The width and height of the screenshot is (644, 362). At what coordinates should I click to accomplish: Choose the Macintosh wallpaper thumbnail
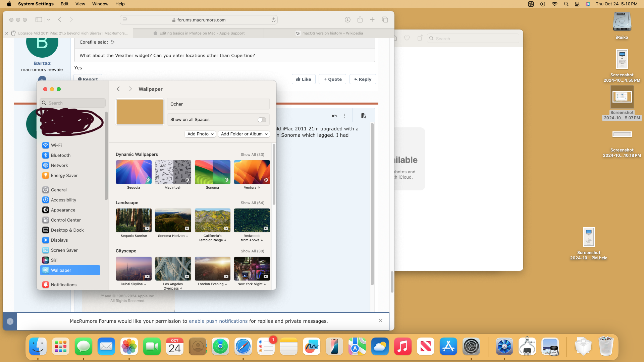point(173,172)
